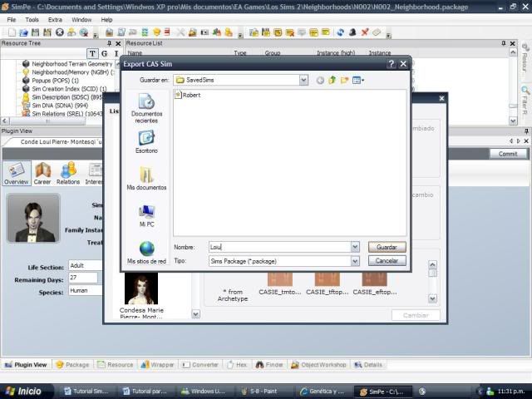This screenshot has height=399, width=532.
Task: Click the Nombre text field
Action: point(280,247)
